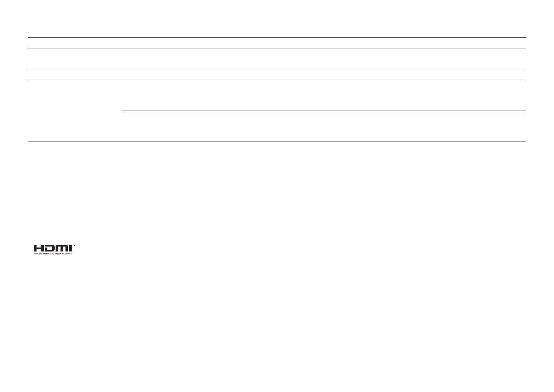Click the lower right sub-cell of last row

pos(324,126)
